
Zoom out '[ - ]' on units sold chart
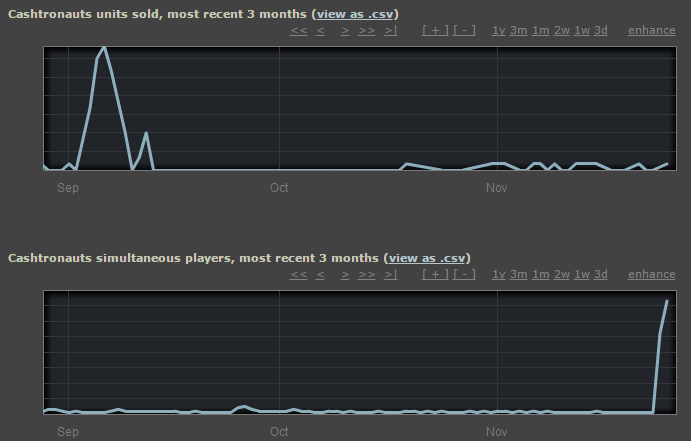coord(464,30)
